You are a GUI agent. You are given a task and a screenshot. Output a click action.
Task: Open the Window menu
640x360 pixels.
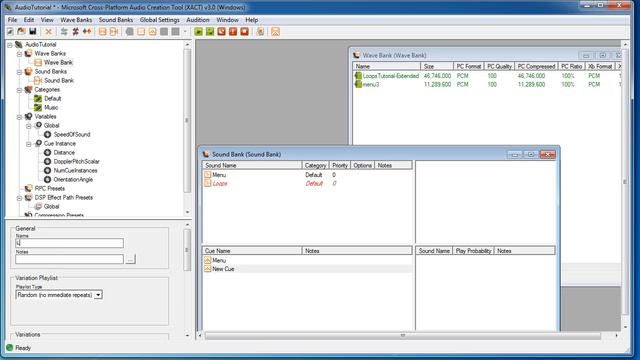pos(227,20)
